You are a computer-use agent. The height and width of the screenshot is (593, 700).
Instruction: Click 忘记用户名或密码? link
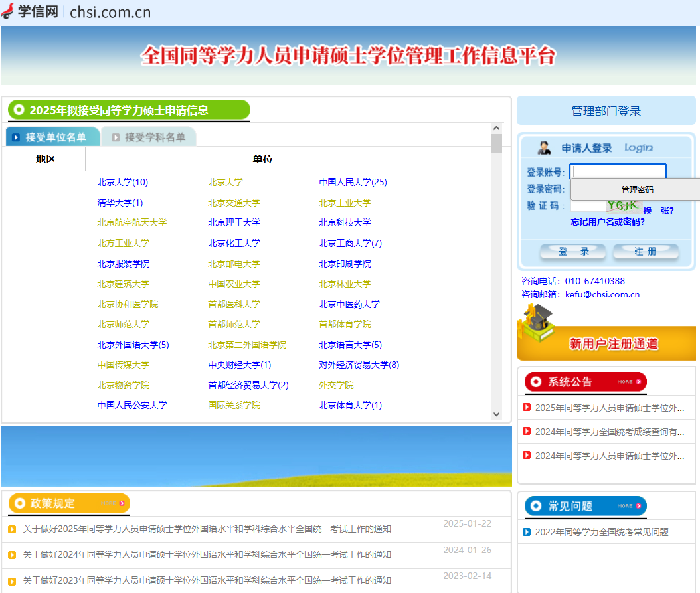click(608, 222)
